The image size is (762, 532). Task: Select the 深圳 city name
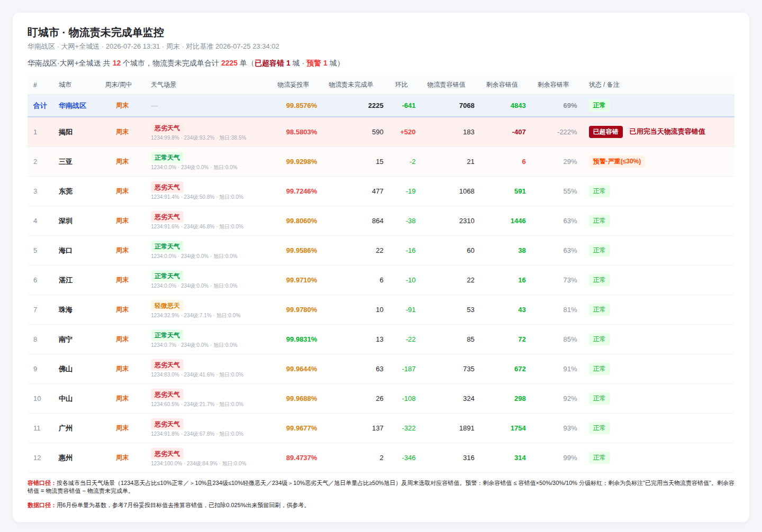(66, 221)
